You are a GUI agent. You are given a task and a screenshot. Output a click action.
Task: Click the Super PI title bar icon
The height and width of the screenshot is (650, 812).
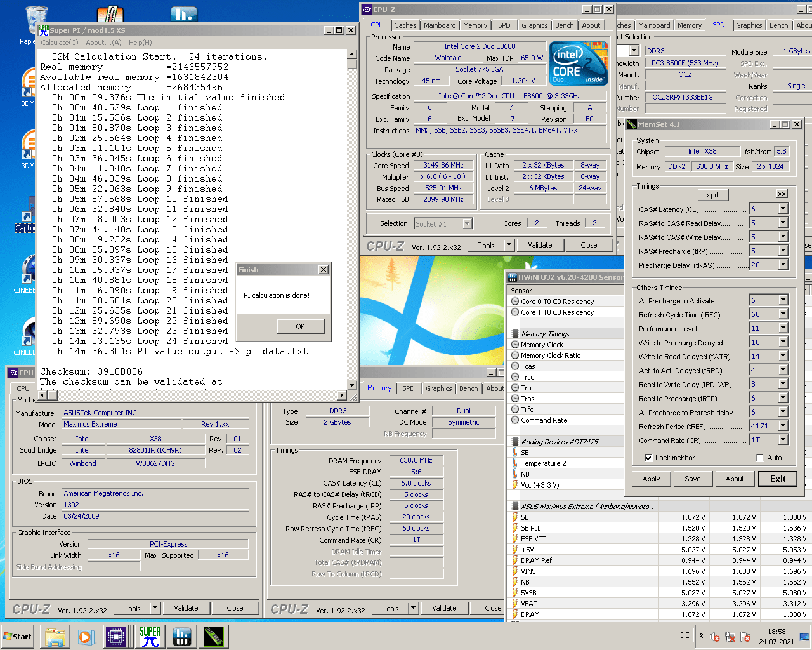43,30
